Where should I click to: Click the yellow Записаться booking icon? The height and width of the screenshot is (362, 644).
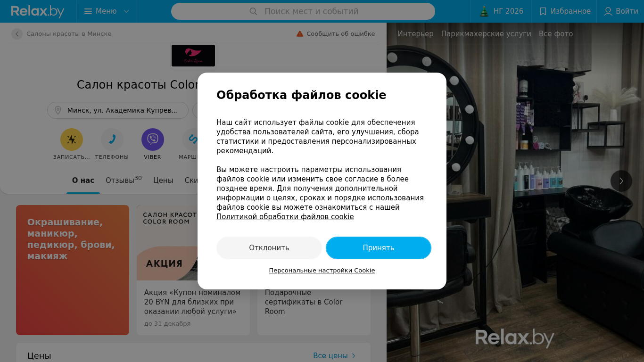coord(72,140)
